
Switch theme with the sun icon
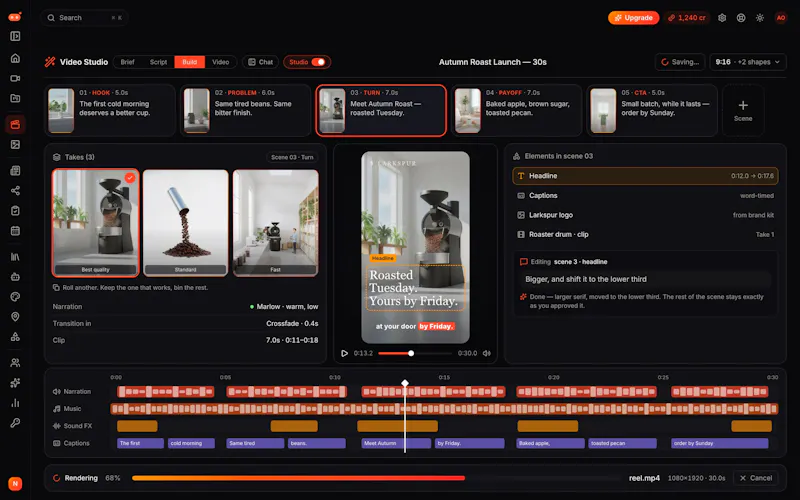[x=760, y=18]
